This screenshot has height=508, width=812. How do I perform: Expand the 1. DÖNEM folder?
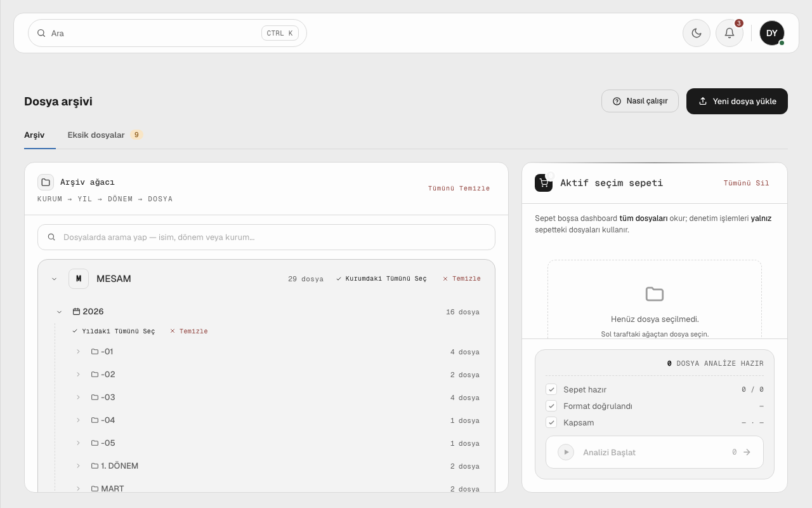[x=79, y=466]
